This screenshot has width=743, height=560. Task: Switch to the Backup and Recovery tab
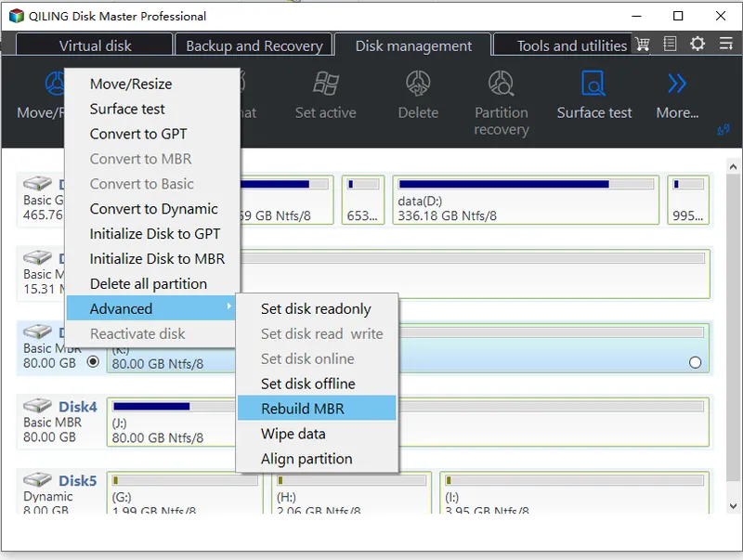[254, 46]
